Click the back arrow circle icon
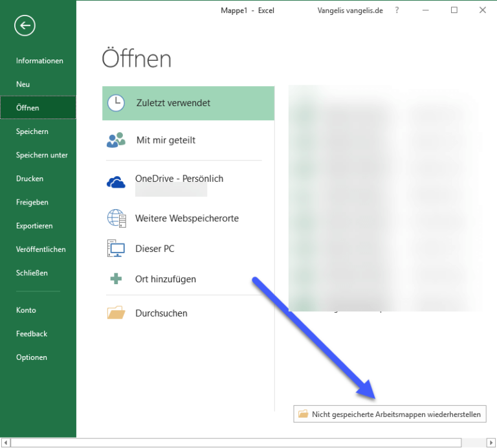The image size is (497, 448). [25, 25]
